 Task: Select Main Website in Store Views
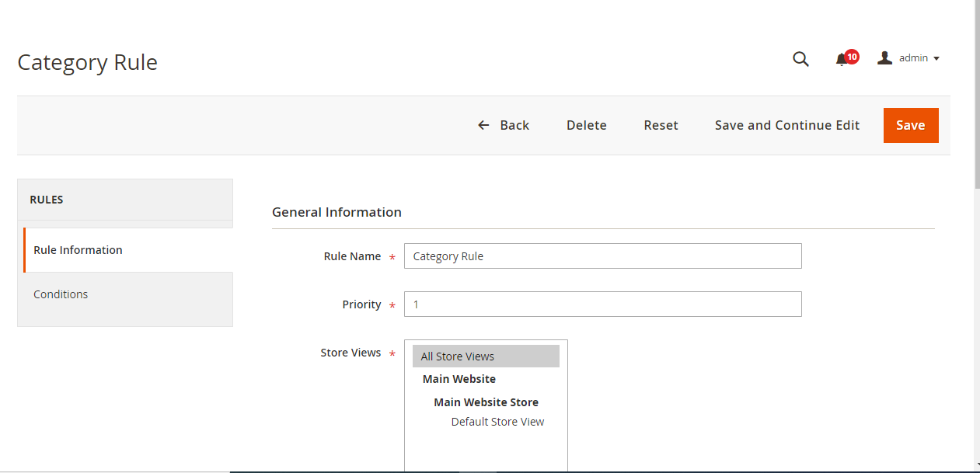(459, 379)
